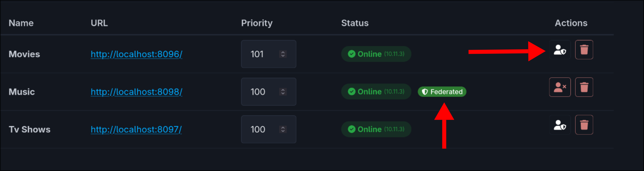Image resolution: width=644 pixels, height=171 pixels.
Task: Click the Name column header
Action: point(21,23)
